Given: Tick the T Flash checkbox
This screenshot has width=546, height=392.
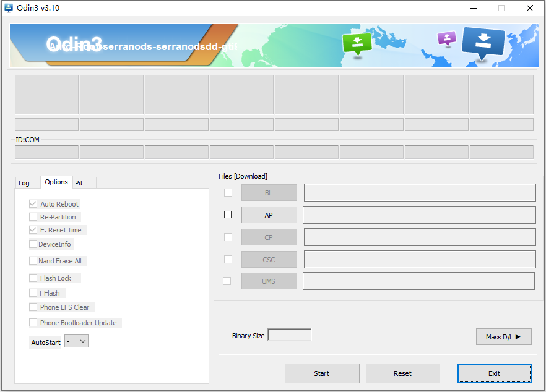Looking at the screenshot, I should coord(33,293).
